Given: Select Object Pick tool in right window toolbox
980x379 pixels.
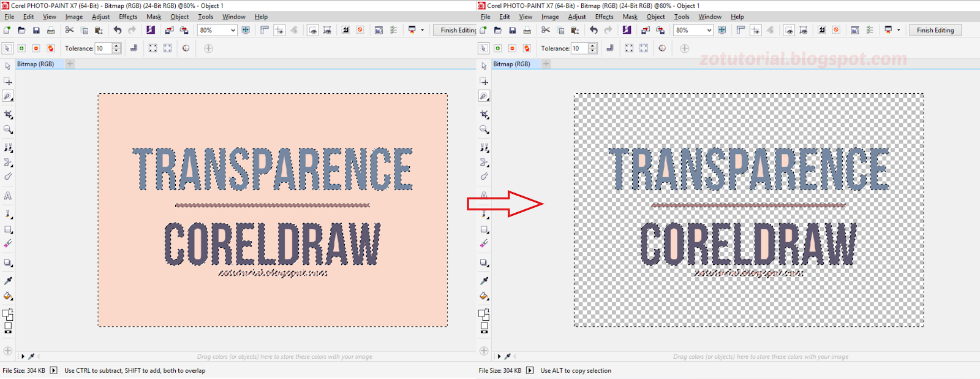Looking at the screenshot, I should tap(484, 66).
